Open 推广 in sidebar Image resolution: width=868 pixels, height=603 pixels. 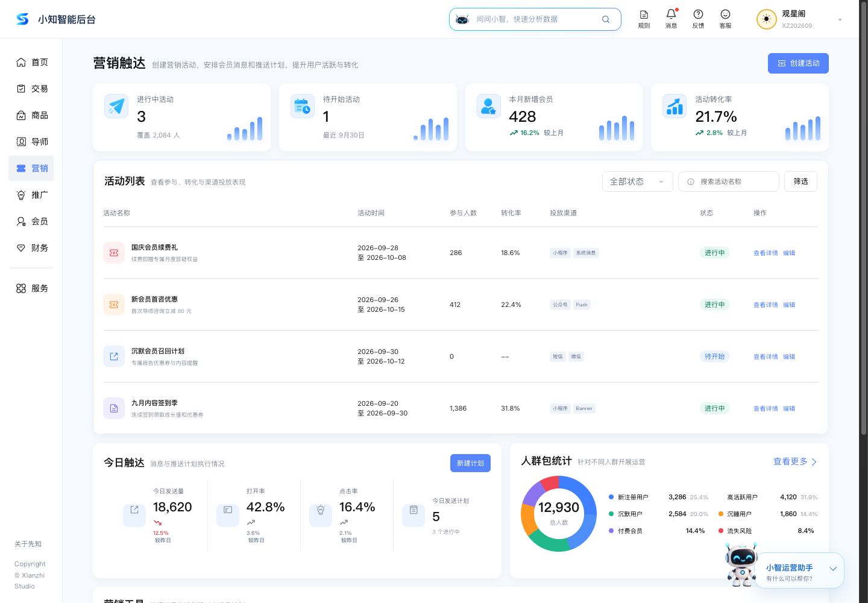(31, 195)
